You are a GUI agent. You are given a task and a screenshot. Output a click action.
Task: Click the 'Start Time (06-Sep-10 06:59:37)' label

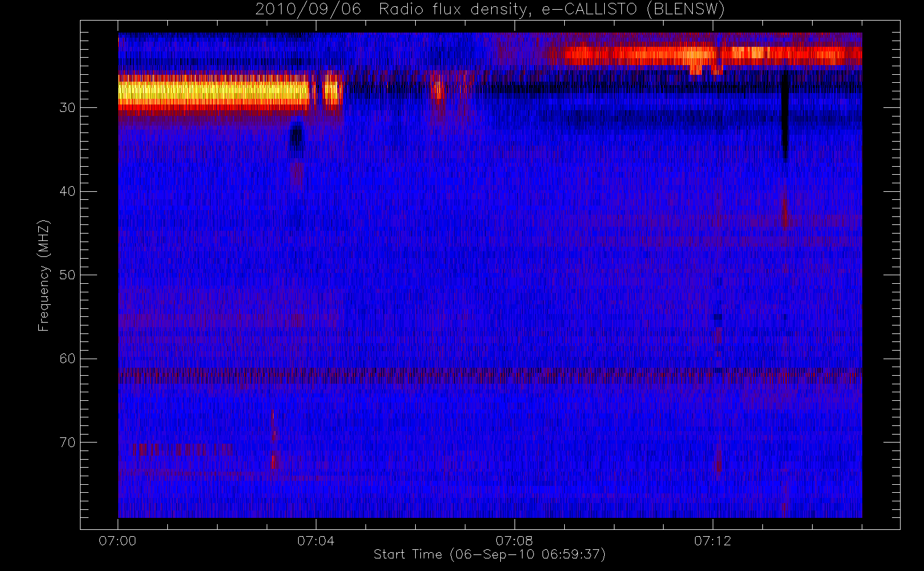pos(489,554)
